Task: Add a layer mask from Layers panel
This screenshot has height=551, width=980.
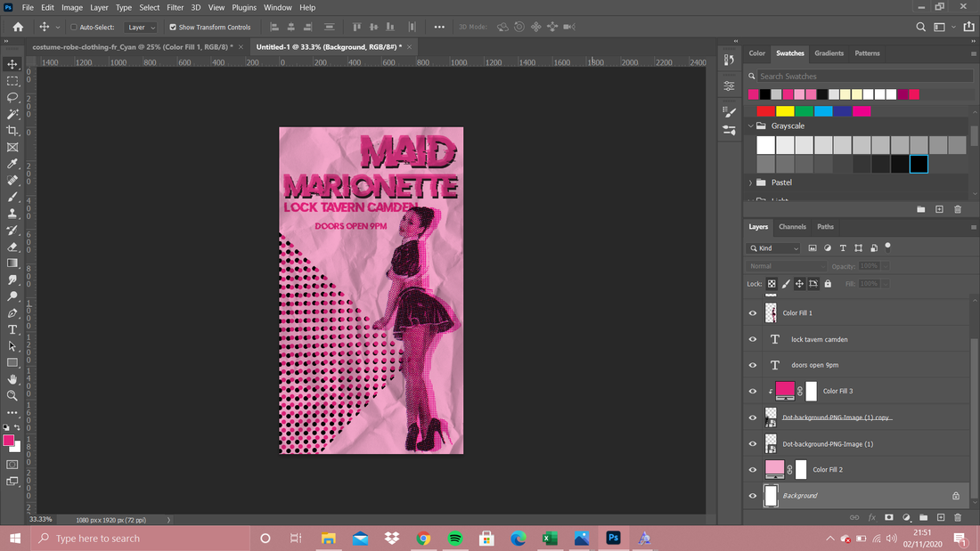Action: (889, 517)
